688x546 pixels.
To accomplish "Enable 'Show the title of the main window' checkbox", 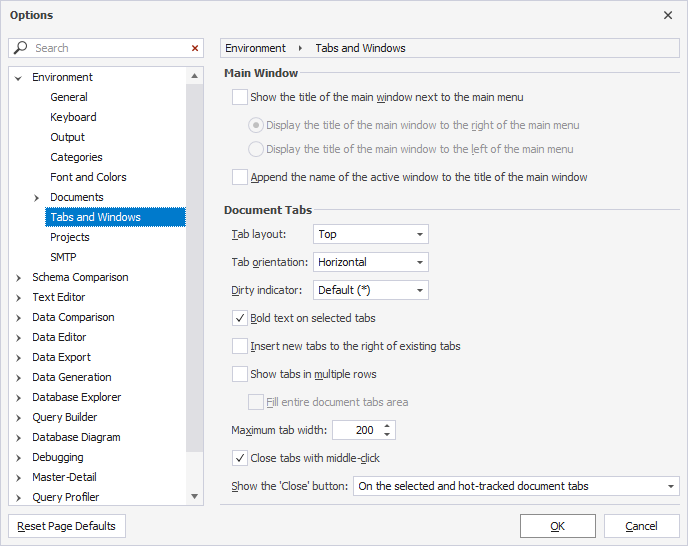I will (x=240, y=97).
